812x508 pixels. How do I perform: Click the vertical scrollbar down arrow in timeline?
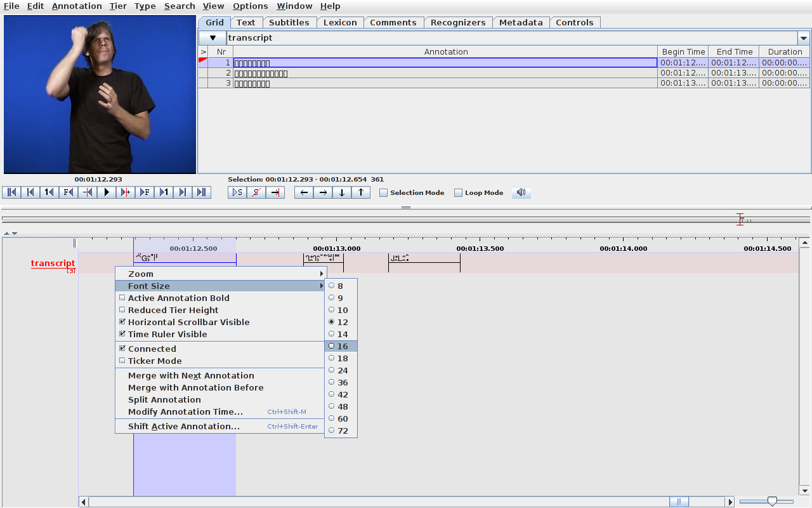point(805,491)
